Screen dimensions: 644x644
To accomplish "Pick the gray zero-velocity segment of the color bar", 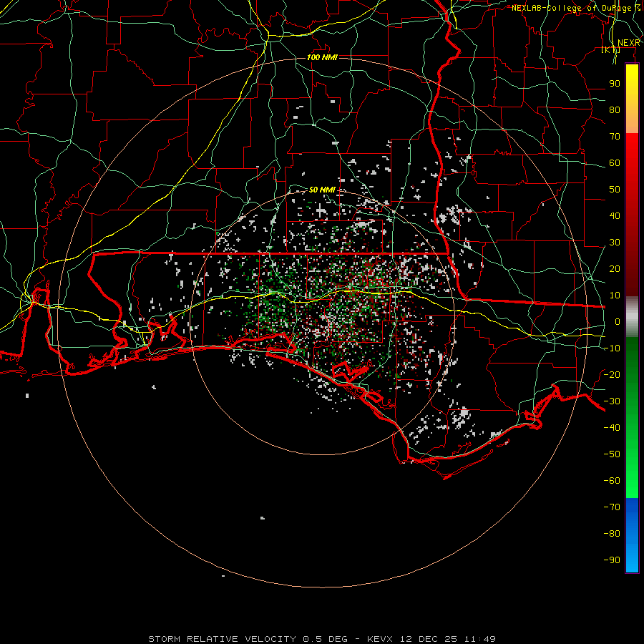I will click(x=632, y=317).
